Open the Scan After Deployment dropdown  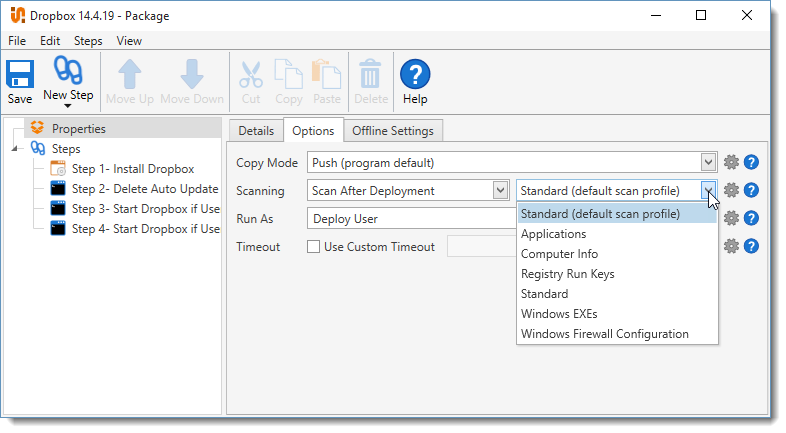[500, 190]
